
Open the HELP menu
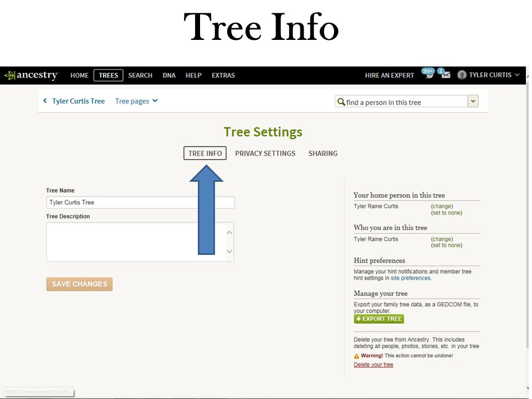[x=193, y=75]
